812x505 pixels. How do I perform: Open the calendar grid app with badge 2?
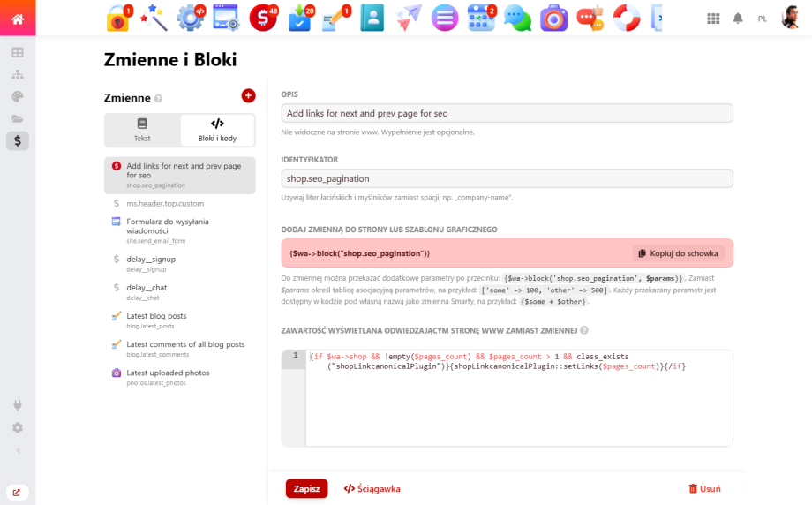coord(482,19)
